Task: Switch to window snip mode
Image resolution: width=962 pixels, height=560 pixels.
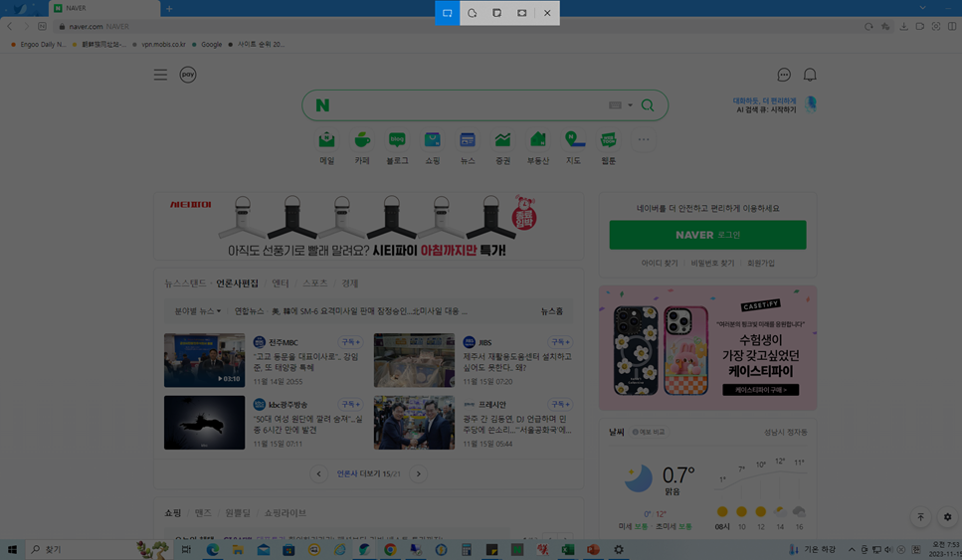Action: coord(497,13)
